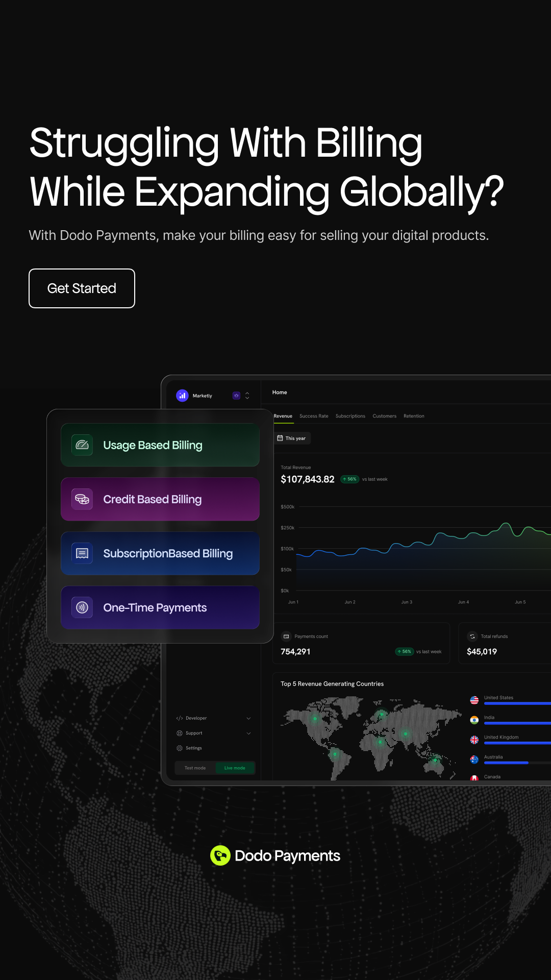Click the gauge icon for Usage Based Billing
Screen dimensions: 551x980
coord(82,445)
